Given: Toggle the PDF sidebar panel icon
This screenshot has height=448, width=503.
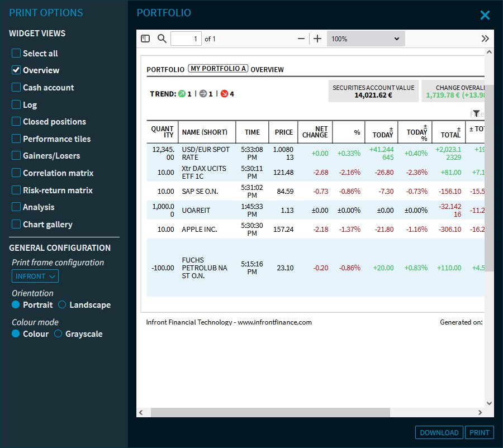Looking at the screenshot, I should pos(145,39).
